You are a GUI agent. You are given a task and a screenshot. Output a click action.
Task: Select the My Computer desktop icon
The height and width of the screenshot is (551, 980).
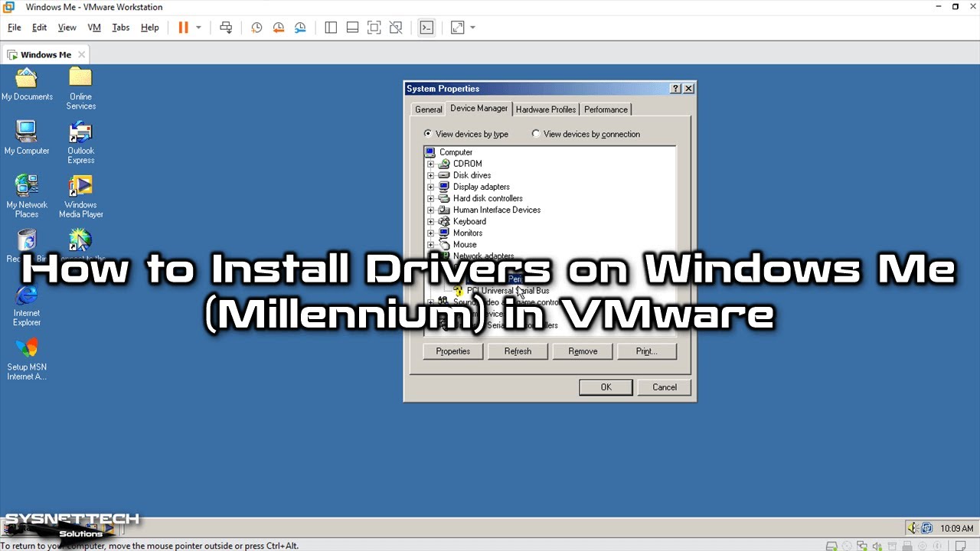27,138
